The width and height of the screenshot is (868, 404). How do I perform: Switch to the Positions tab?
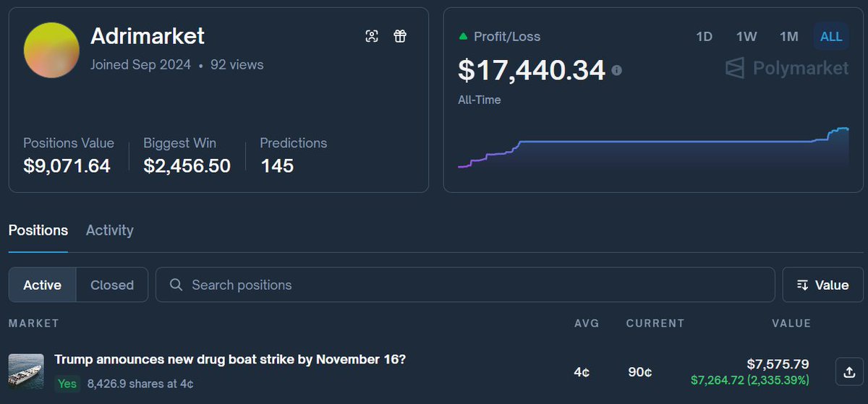pyautogui.click(x=38, y=231)
